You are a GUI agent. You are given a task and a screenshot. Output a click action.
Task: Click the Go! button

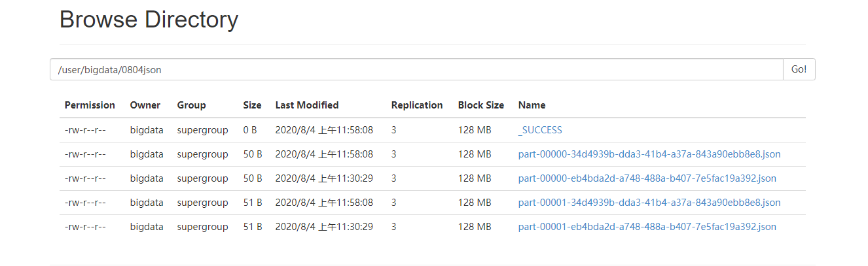[799, 69]
